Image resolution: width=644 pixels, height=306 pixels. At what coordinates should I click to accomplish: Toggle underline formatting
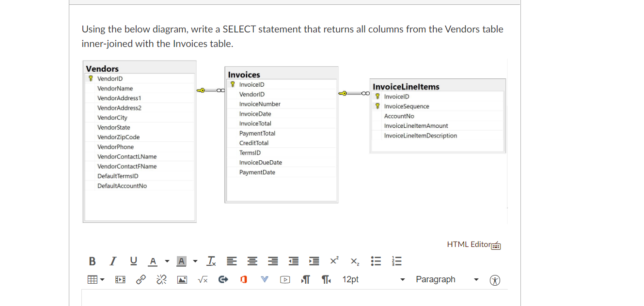tap(133, 261)
